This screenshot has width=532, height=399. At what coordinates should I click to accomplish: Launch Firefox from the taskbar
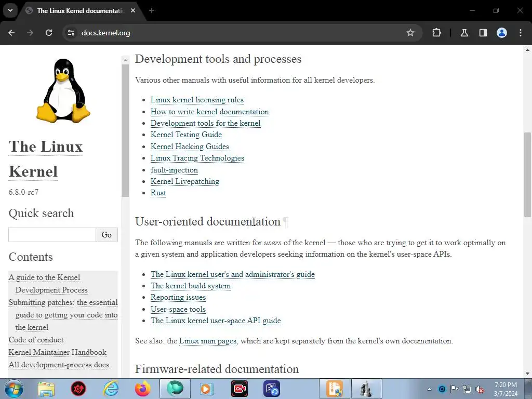coord(143,389)
